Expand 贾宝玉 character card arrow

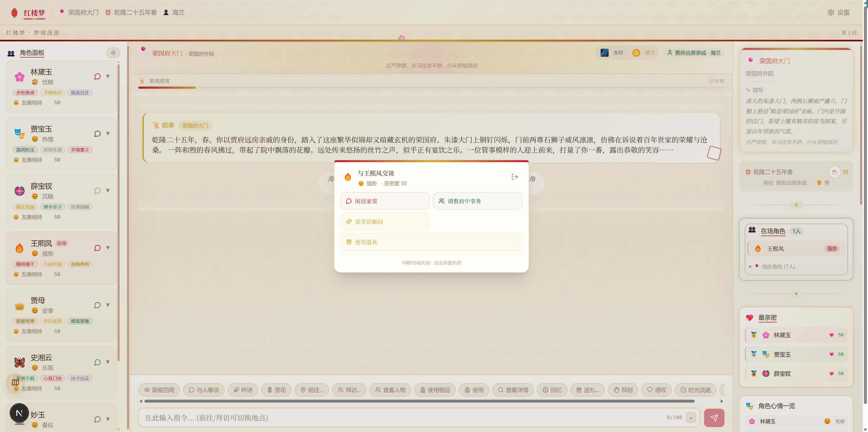(x=108, y=134)
